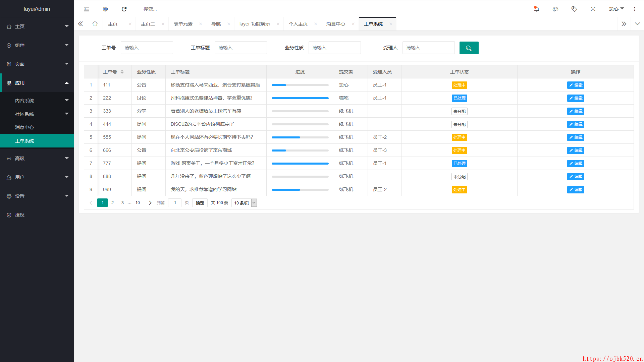Viewport: 644px width, 362px height.
Task: Focus the 工单标题 search input
Action: [241, 48]
